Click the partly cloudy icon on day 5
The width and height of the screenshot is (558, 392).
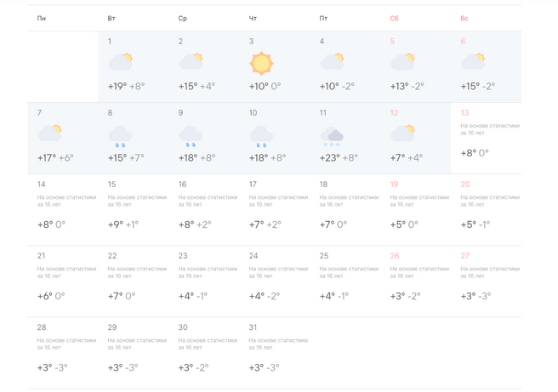pyautogui.click(x=402, y=62)
